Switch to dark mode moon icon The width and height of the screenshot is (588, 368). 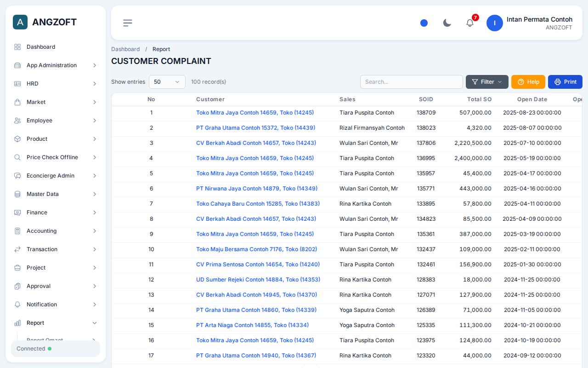coord(447,23)
